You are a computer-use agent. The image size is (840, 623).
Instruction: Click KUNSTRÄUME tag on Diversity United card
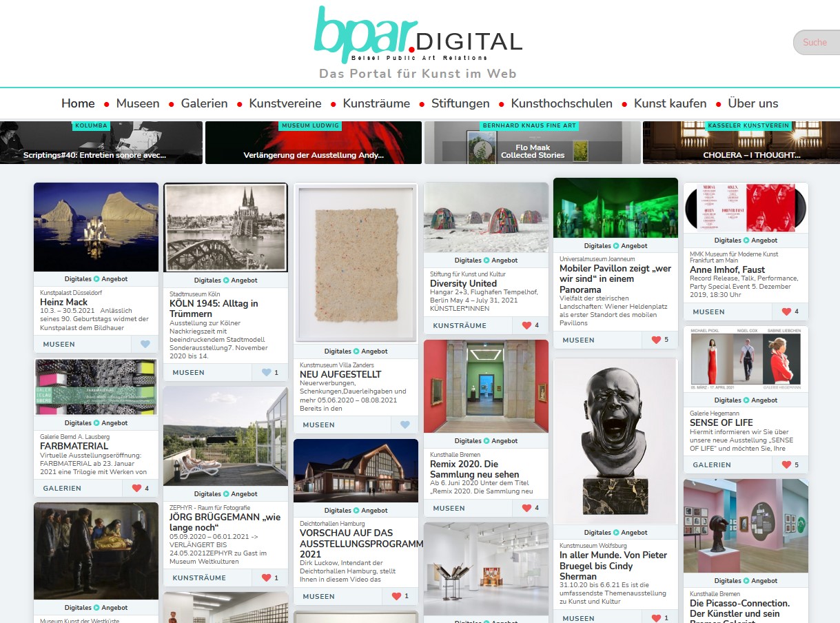point(460,325)
